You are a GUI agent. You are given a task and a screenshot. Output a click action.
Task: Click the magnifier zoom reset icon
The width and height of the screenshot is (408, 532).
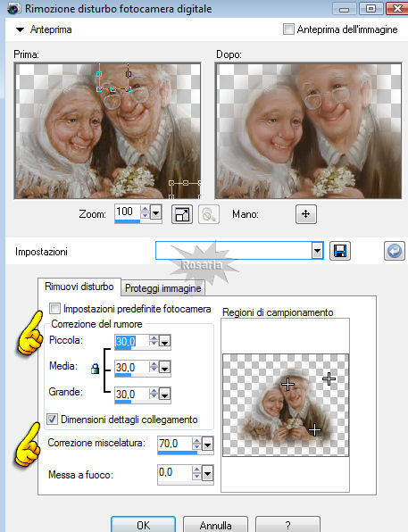pos(208,214)
